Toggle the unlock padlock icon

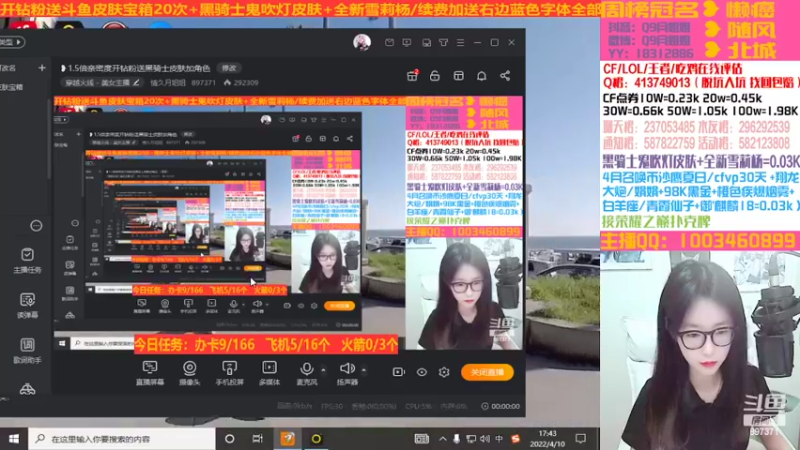(435, 76)
